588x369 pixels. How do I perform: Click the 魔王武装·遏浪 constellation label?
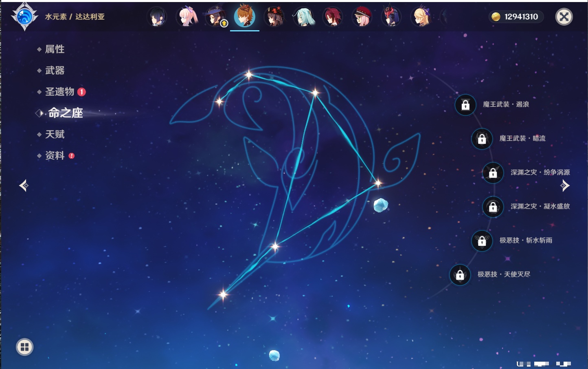click(506, 104)
